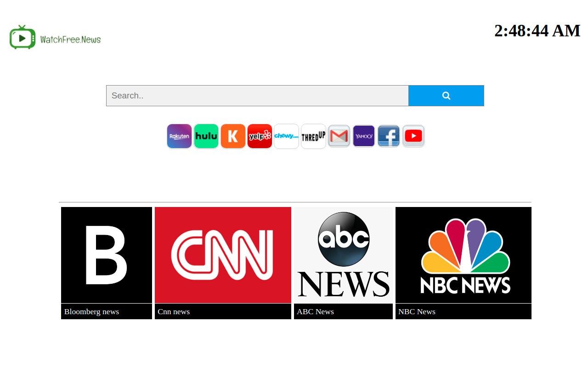Open the Gmail shortcut icon
This screenshot has height=368, width=588.
click(339, 136)
